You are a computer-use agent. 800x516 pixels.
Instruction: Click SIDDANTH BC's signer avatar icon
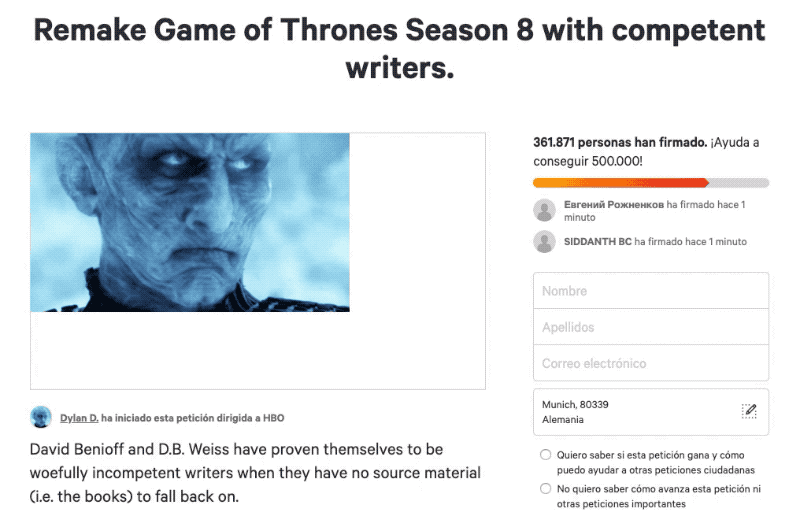click(545, 242)
